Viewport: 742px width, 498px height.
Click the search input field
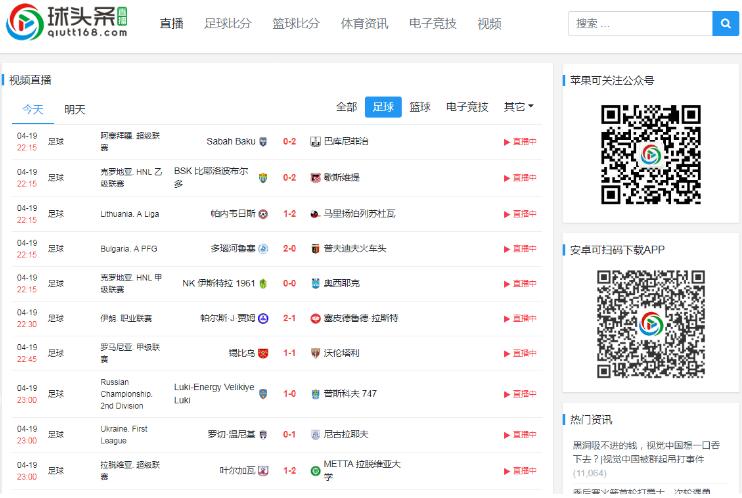(639, 23)
